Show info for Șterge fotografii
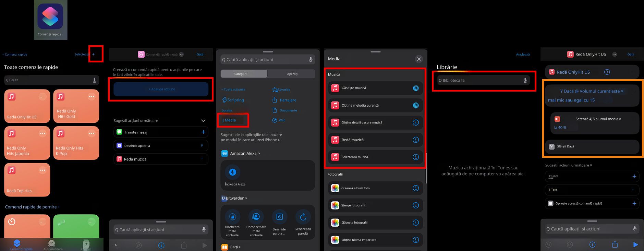 click(416, 205)
